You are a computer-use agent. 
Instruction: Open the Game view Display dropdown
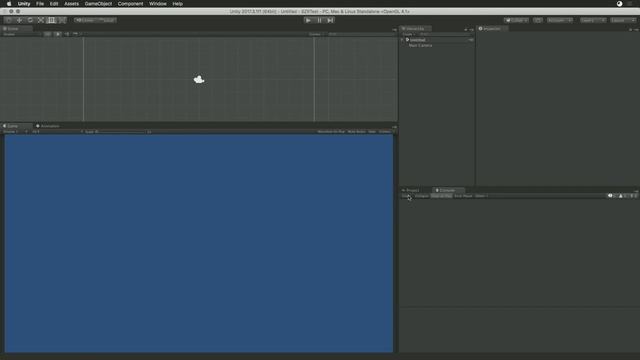click(x=15, y=132)
